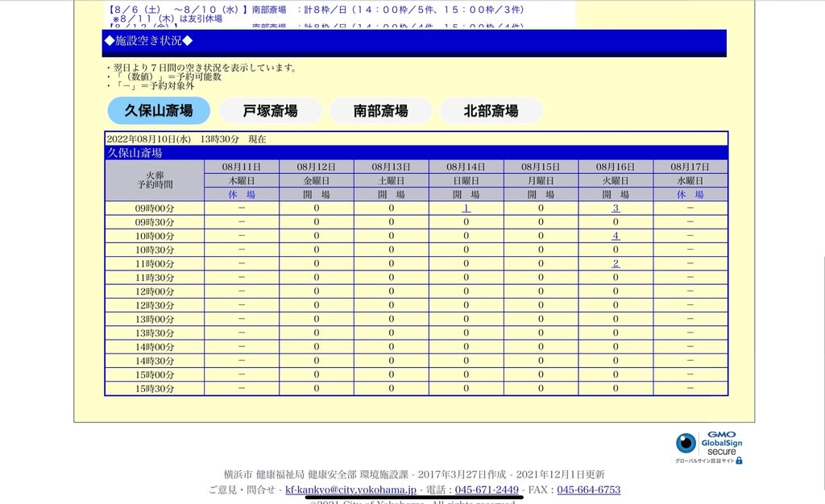Open the 南部斎場 tab
This screenshot has height=504, width=825.
coord(381,111)
